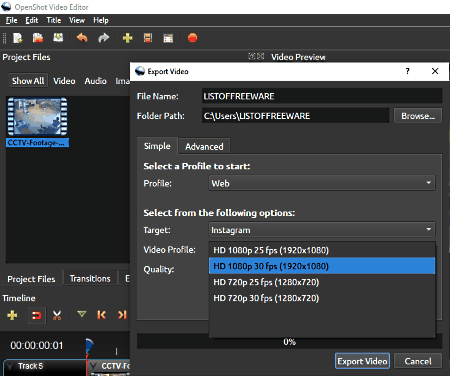The image size is (450, 376).
Task: Click the export progress bar at 0%
Action: [x=289, y=341]
